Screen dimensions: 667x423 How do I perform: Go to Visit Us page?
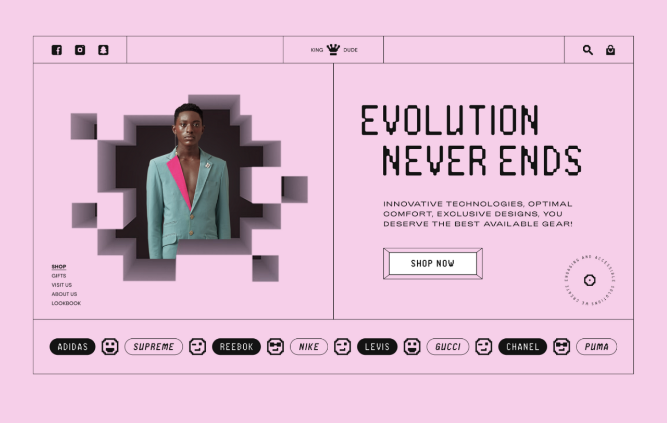(62, 285)
